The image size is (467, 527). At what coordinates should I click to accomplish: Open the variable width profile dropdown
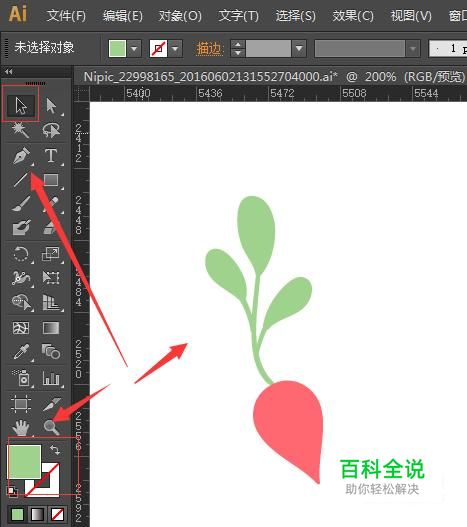pos(413,49)
